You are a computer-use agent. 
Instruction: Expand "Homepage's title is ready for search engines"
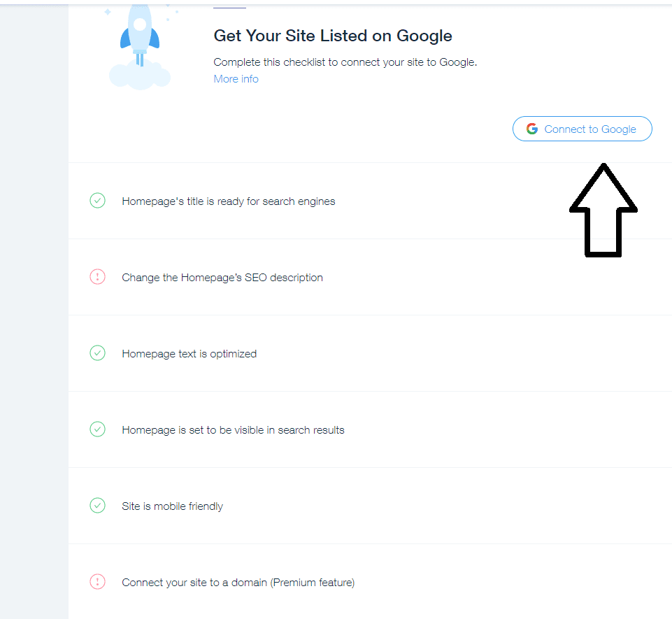(x=229, y=201)
